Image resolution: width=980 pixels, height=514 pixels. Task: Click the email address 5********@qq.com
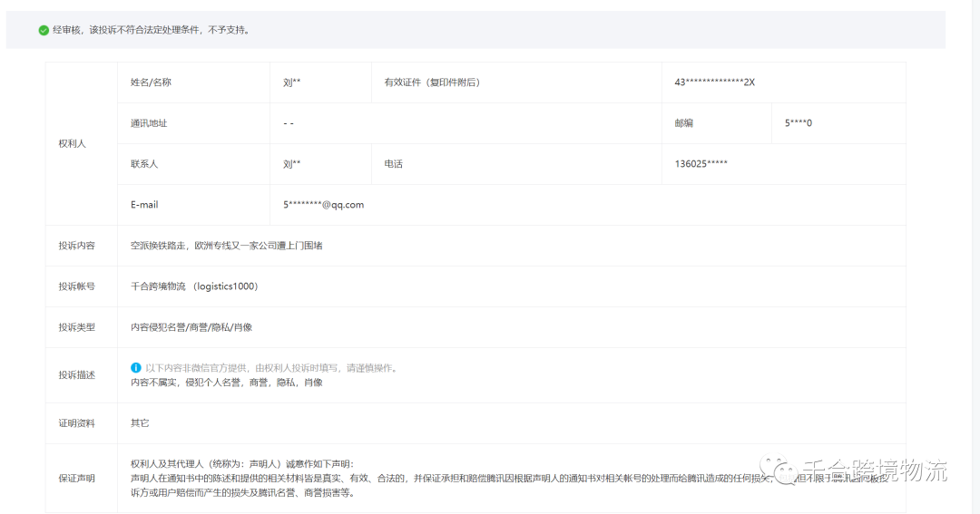tap(323, 205)
